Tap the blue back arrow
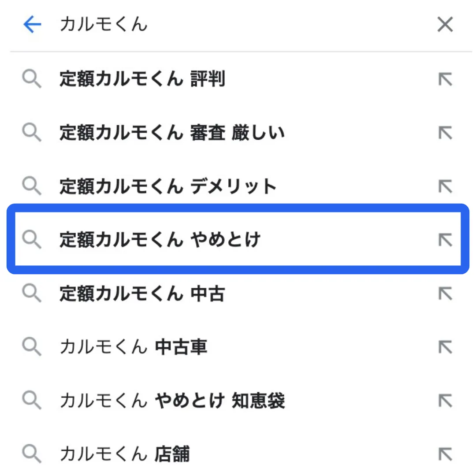Image resolution: width=476 pixels, height=476 pixels. pyautogui.click(x=32, y=24)
